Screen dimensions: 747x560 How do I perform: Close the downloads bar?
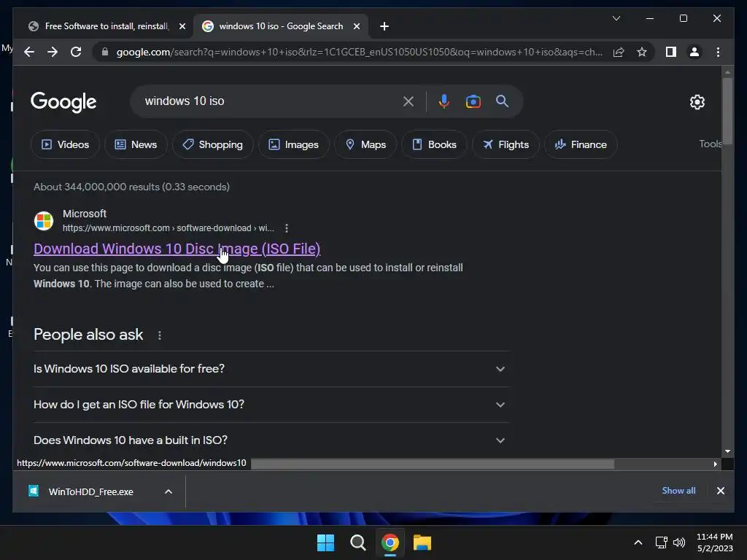720,491
